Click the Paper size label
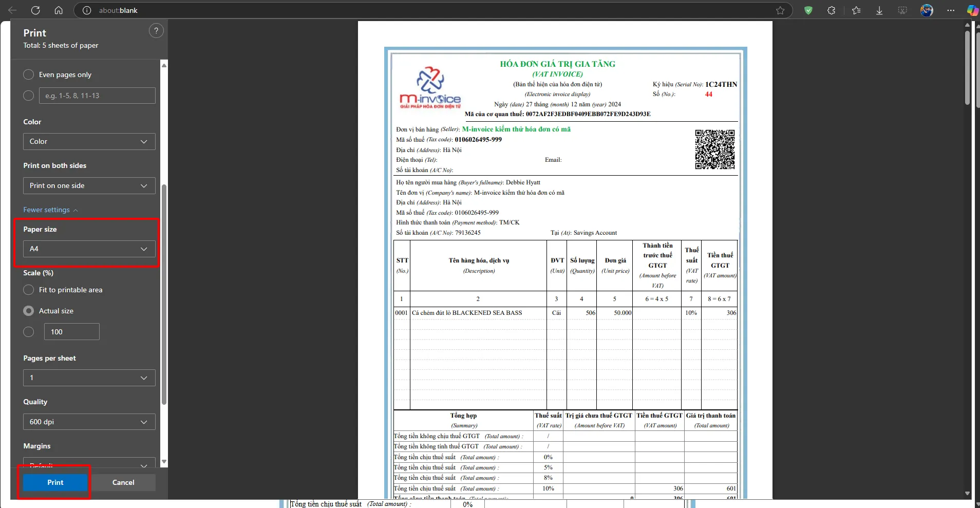 (40, 229)
